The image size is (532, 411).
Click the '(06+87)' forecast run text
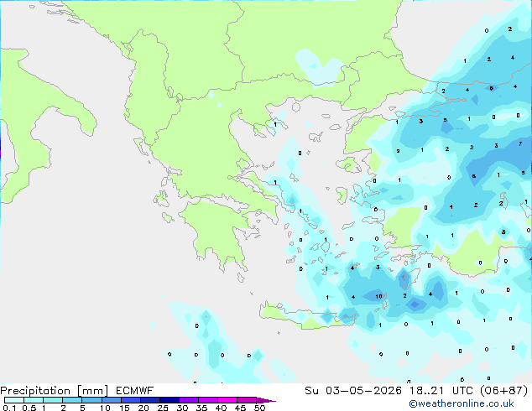click(x=504, y=391)
